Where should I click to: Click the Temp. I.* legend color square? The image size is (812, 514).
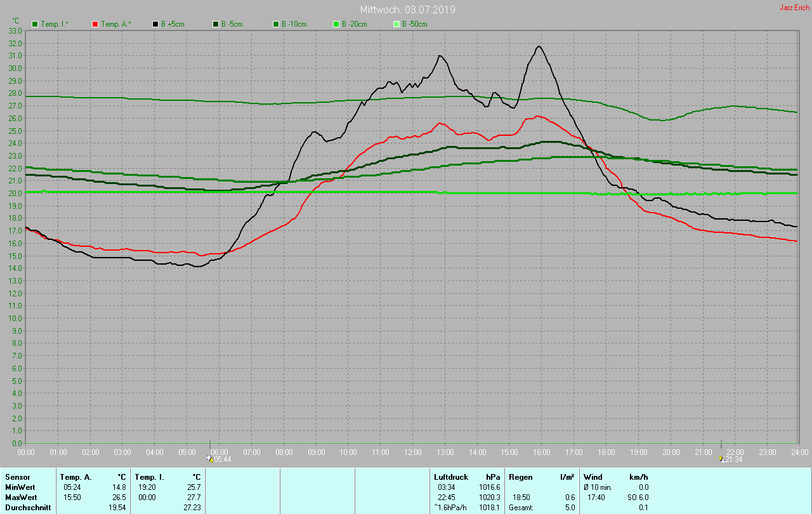[x=35, y=24]
